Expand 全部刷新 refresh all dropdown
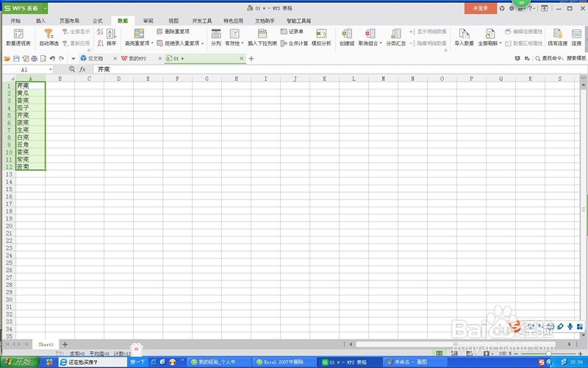The image size is (588, 368). tap(501, 43)
